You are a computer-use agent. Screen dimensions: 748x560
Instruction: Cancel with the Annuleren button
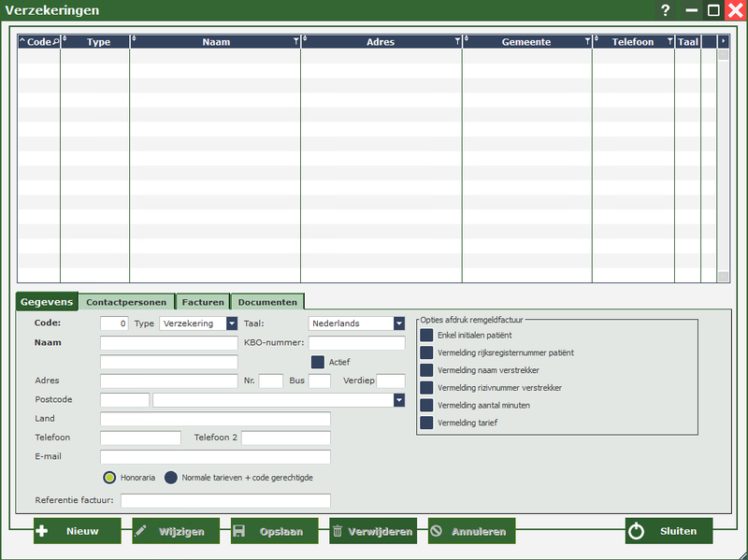[472, 531]
